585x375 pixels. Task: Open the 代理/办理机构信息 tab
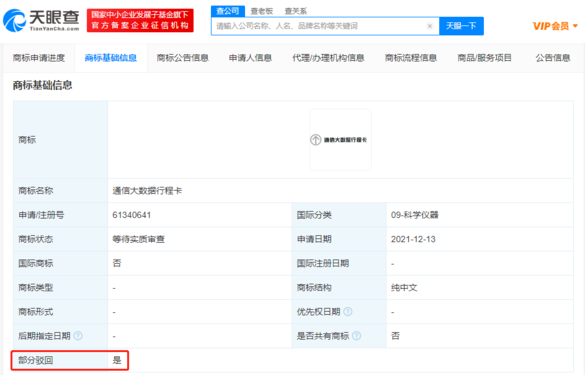pyautogui.click(x=328, y=58)
